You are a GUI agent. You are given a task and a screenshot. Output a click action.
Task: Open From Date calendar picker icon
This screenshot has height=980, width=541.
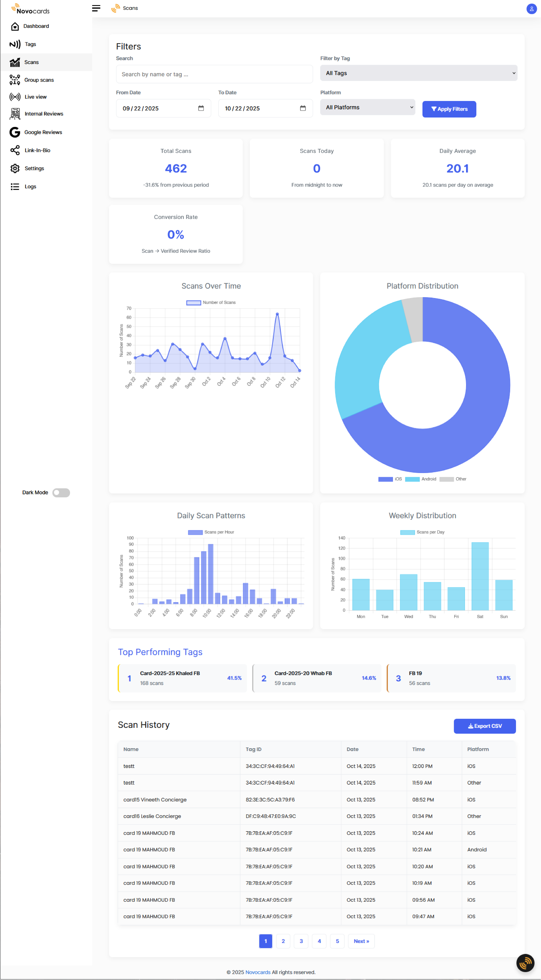pyautogui.click(x=201, y=108)
